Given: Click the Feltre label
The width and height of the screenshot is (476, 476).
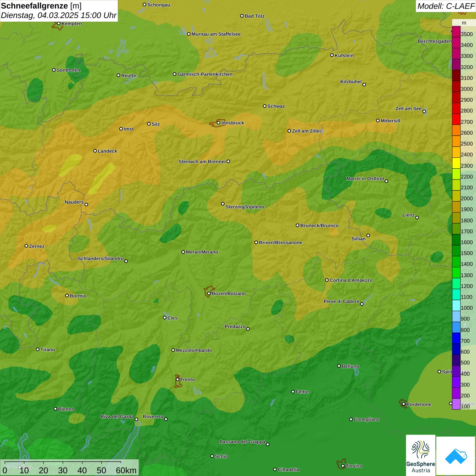Looking at the screenshot, I should [302, 392].
